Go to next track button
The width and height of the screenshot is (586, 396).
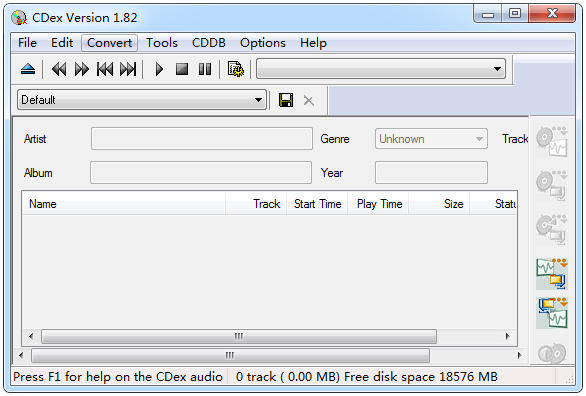(x=128, y=69)
